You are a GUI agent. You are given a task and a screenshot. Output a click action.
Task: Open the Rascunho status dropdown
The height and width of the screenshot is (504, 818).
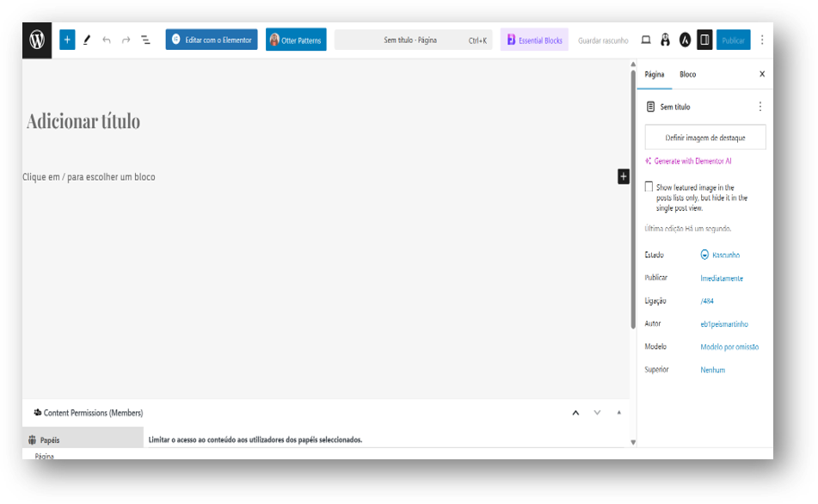point(720,255)
